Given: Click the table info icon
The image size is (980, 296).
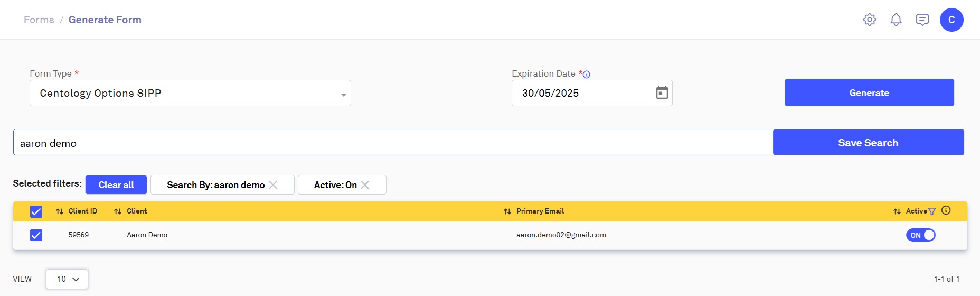Looking at the screenshot, I should click(946, 210).
